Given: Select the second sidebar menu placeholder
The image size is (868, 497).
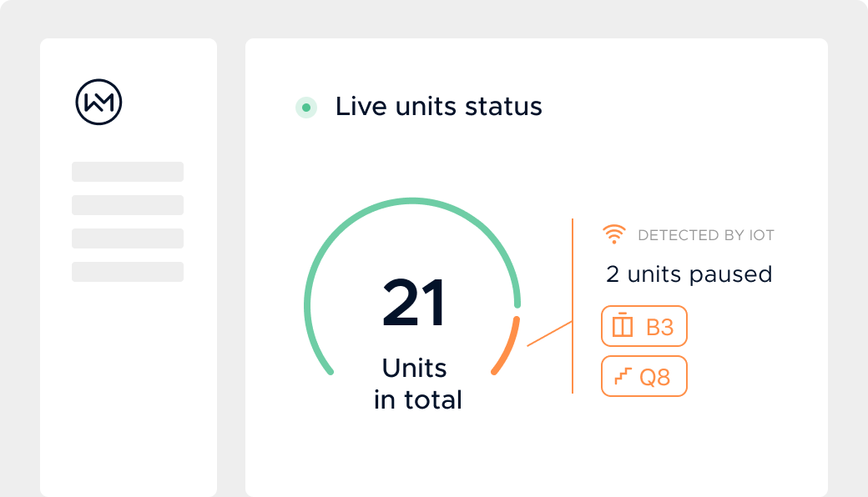Looking at the screenshot, I should pyautogui.click(x=128, y=205).
